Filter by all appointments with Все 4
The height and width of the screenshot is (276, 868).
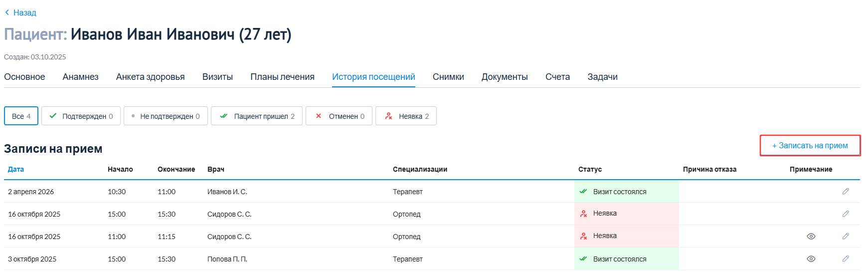21,116
